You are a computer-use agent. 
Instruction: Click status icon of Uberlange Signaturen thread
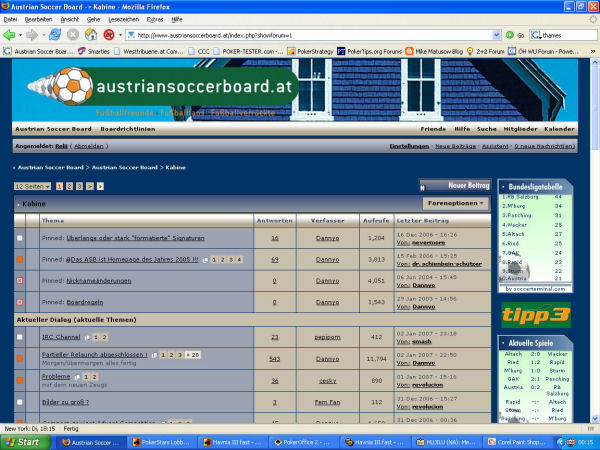pyautogui.click(x=20, y=238)
